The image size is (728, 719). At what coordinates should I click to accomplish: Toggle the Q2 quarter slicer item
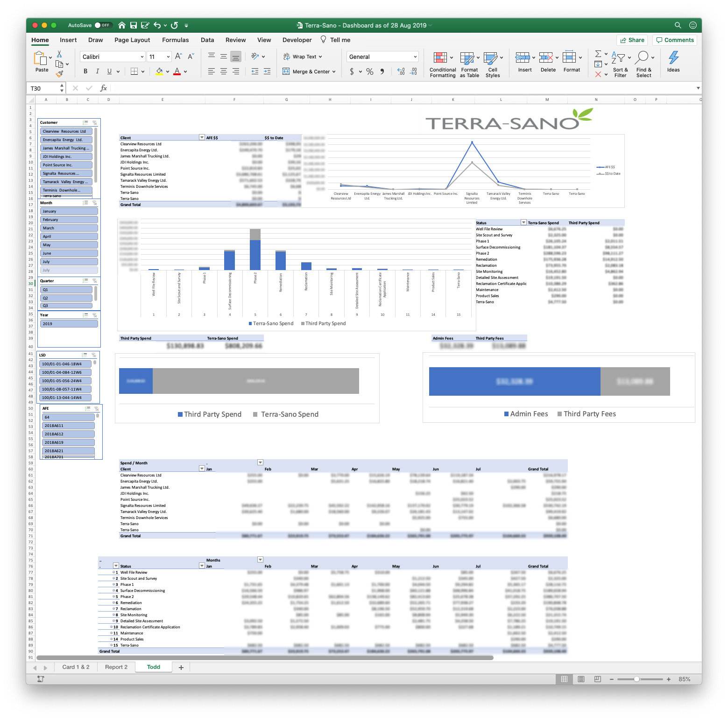click(66, 298)
